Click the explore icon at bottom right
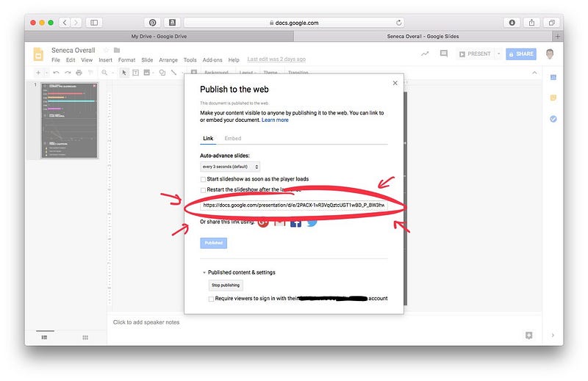Screen dimensions: 588x381 coord(528,335)
